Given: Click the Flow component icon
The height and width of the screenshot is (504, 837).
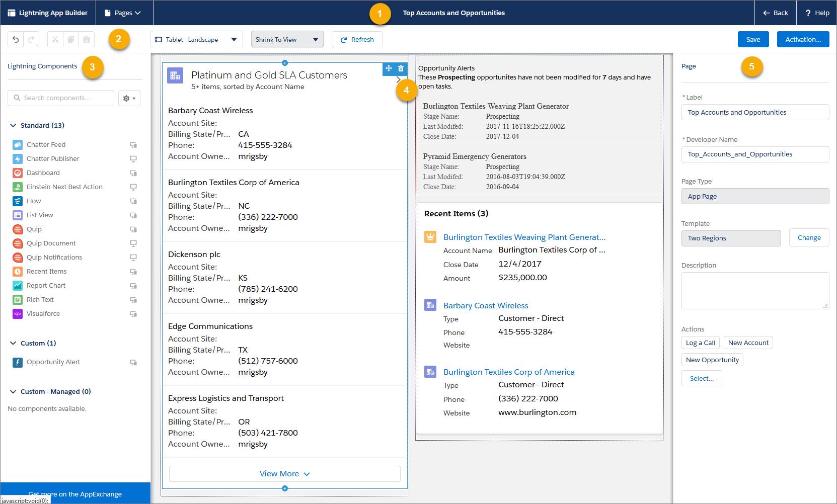Looking at the screenshot, I should point(18,201).
